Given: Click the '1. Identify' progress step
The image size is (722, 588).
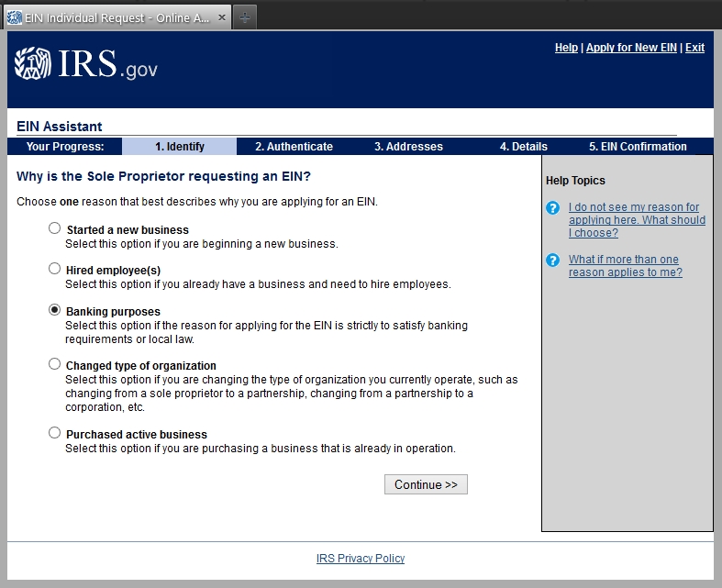Looking at the screenshot, I should pos(180,147).
